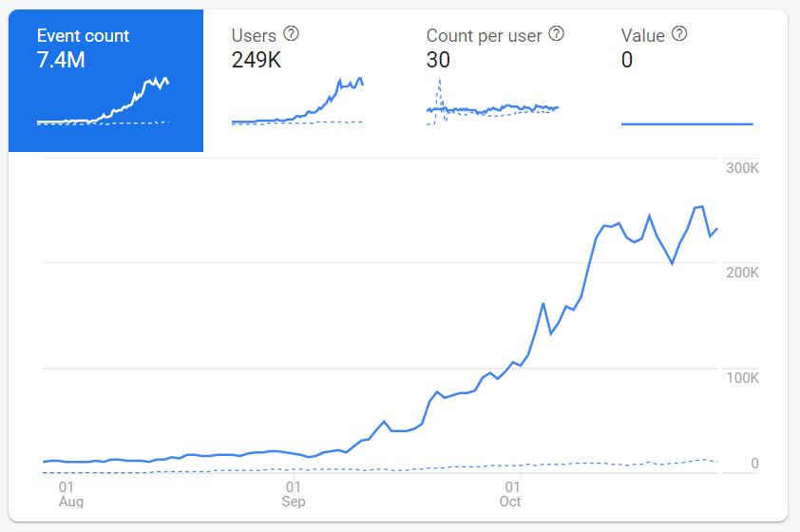The height and width of the screenshot is (532, 800).
Task: Click the 01 Sep axis date marker
Action: click(x=294, y=494)
